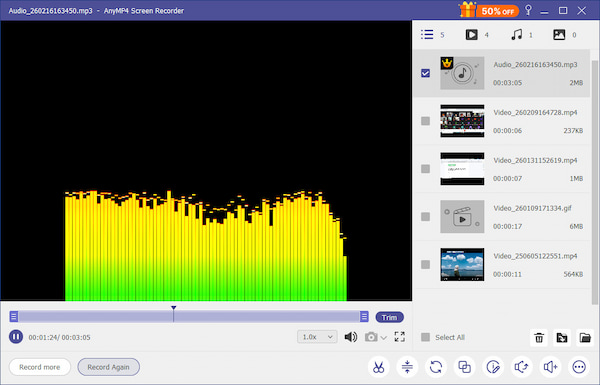Open the 50% OFF gift promotion
This screenshot has width=600, height=385.
[x=489, y=10]
